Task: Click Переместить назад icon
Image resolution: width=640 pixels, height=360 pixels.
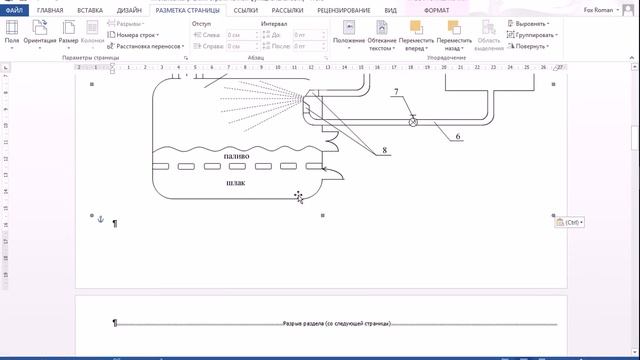Action: (x=454, y=28)
